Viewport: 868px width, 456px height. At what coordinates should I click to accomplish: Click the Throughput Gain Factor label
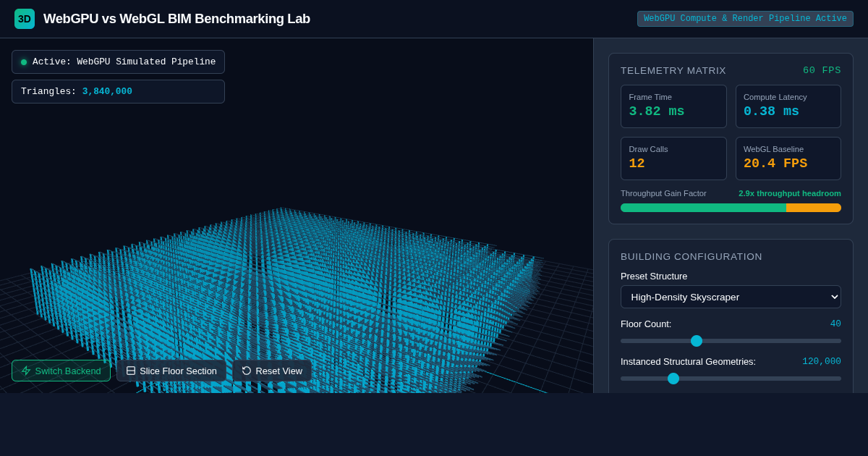(x=663, y=193)
